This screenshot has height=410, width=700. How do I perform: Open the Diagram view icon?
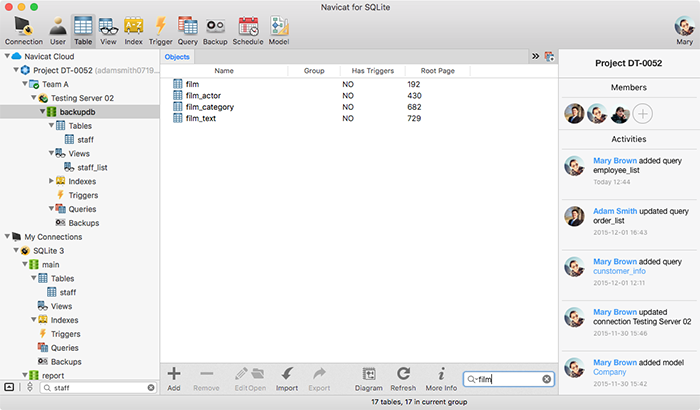pyautogui.click(x=369, y=379)
